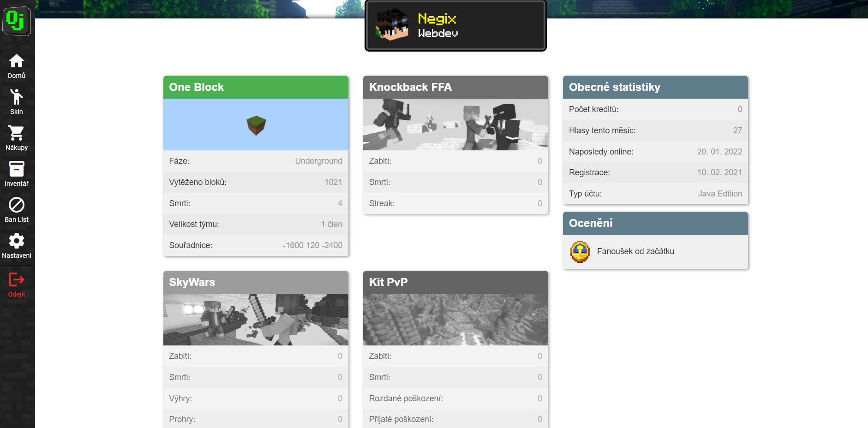Go to Domů home page icon
868x428 pixels.
(x=17, y=61)
